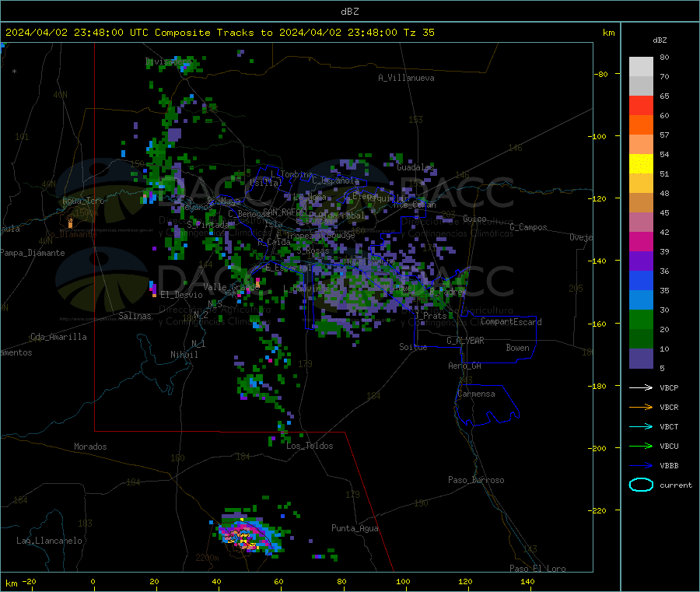Click the 'A_Villanueva' map label
The height and width of the screenshot is (592, 700).
click(x=406, y=78)
